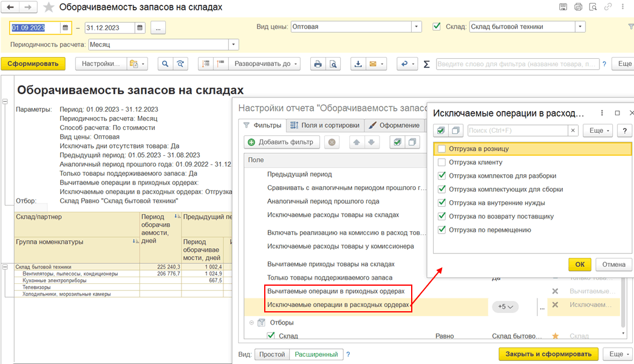Click the check all icon in operations dialog
The width and height of the screenshot is (634, 364).
(x=441, y=130)
